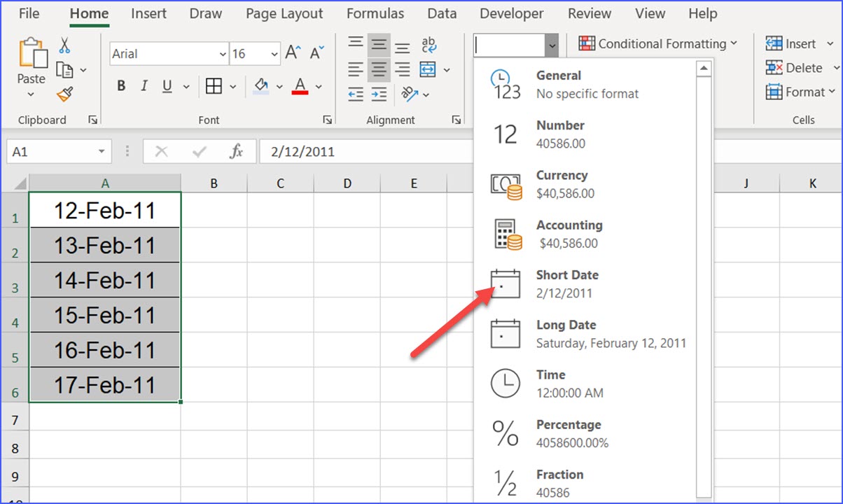This screenshot has height=504, width=843.
Task: Click the Orientation text angle icon
Action: [410, 94]
